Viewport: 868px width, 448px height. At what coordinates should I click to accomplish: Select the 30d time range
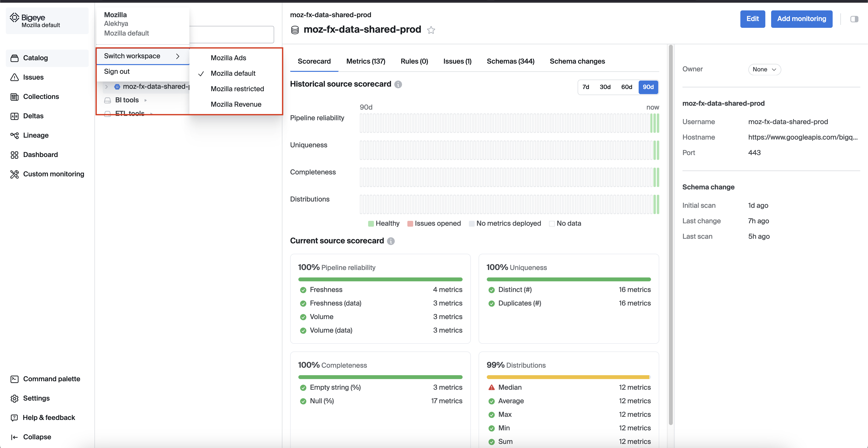click(x=605, y=87)
